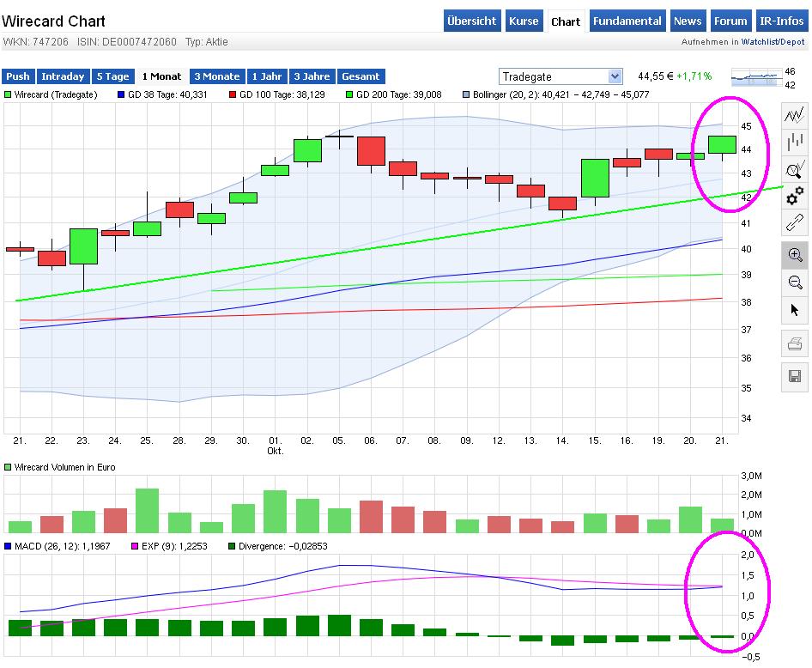The width and height of the screenshot is (812, 668).
Task: Click the tallest volume bar on 25.
Action: click(x=147, y=511)
